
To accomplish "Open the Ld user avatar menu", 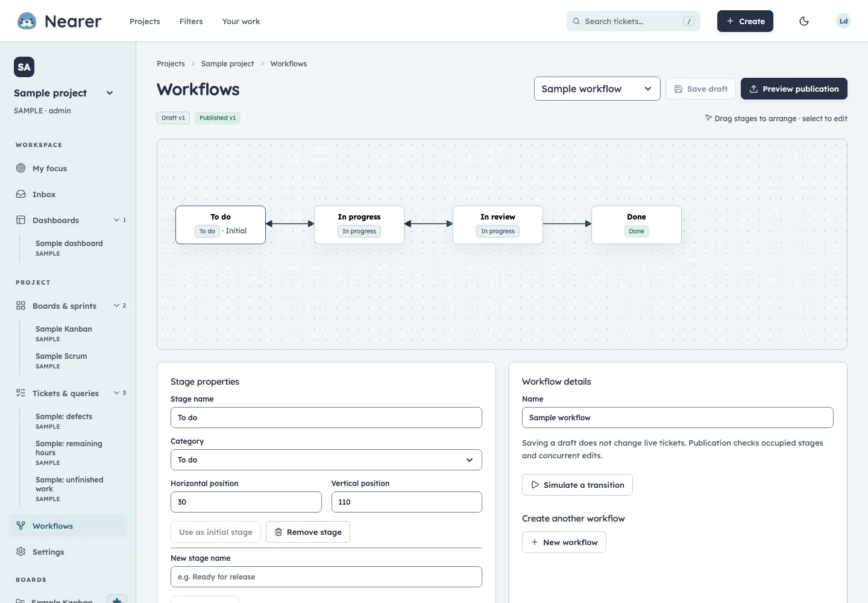I will point(843,21).
